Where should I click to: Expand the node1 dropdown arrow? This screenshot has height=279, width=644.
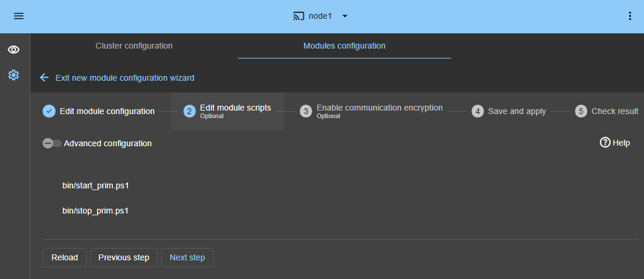(x=345, y=16)
